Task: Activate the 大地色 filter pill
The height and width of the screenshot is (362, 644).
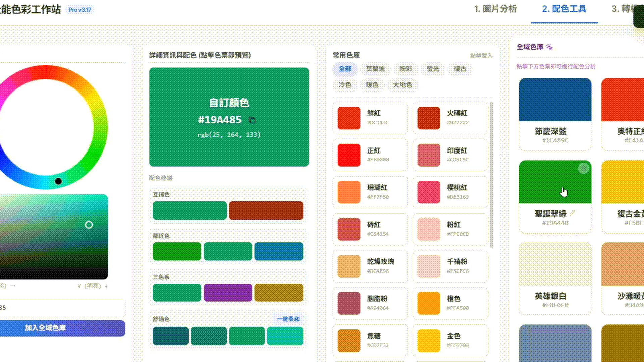Action: [402, 85]
